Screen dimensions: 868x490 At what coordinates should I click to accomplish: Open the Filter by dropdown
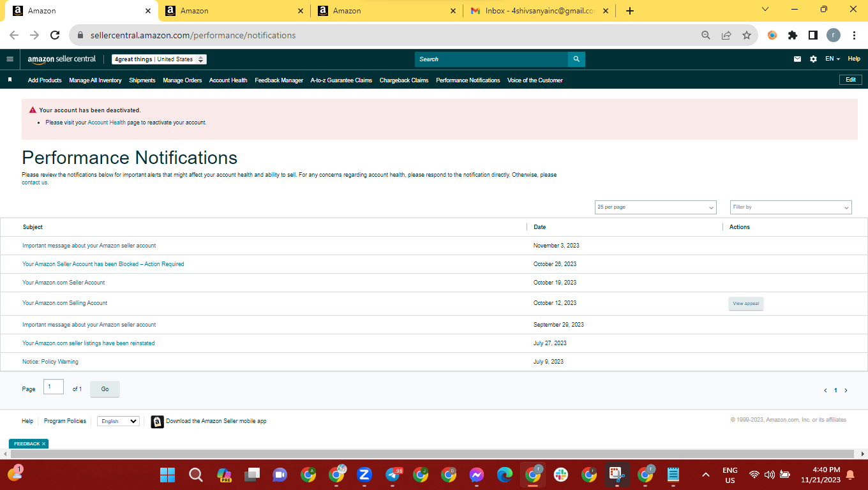pos(791,207)
